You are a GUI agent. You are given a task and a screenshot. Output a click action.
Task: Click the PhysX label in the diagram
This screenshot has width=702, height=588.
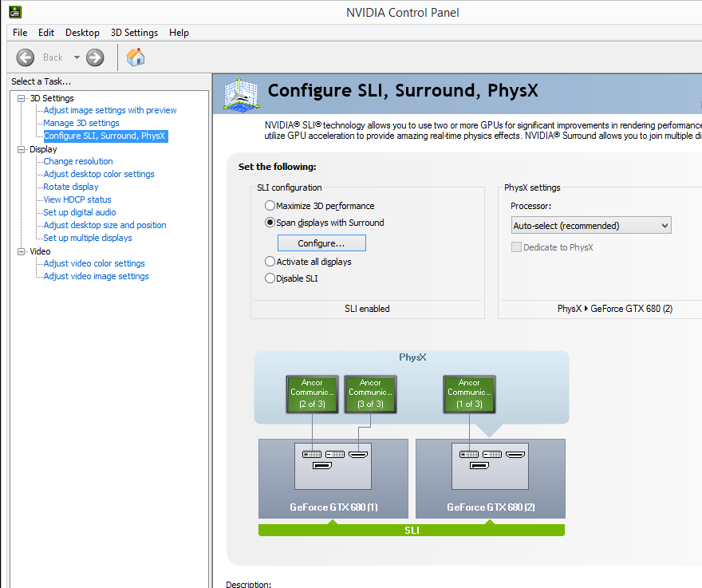[412, 357]
